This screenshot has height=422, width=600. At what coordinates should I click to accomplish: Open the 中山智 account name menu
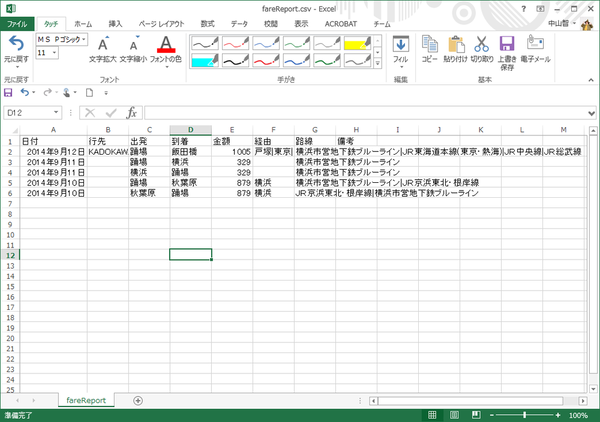558,23
